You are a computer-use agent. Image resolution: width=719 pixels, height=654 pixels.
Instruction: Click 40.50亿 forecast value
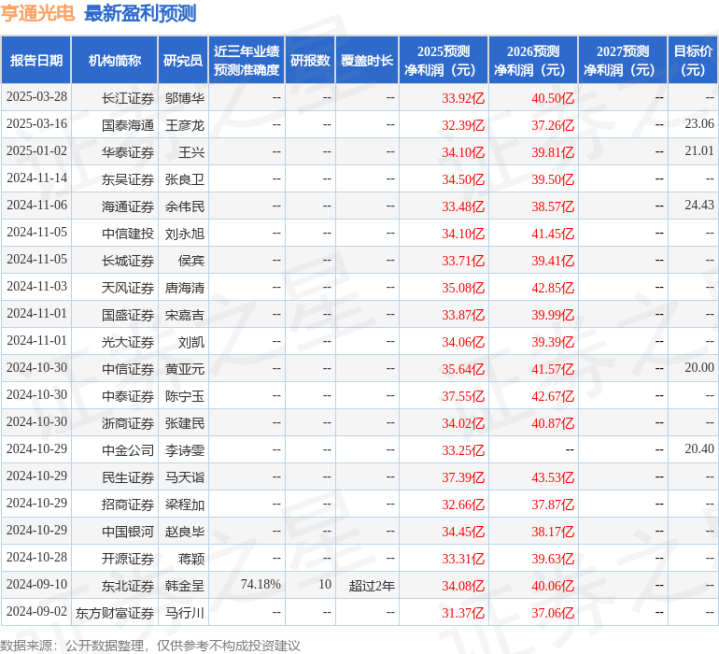[553, 98]
